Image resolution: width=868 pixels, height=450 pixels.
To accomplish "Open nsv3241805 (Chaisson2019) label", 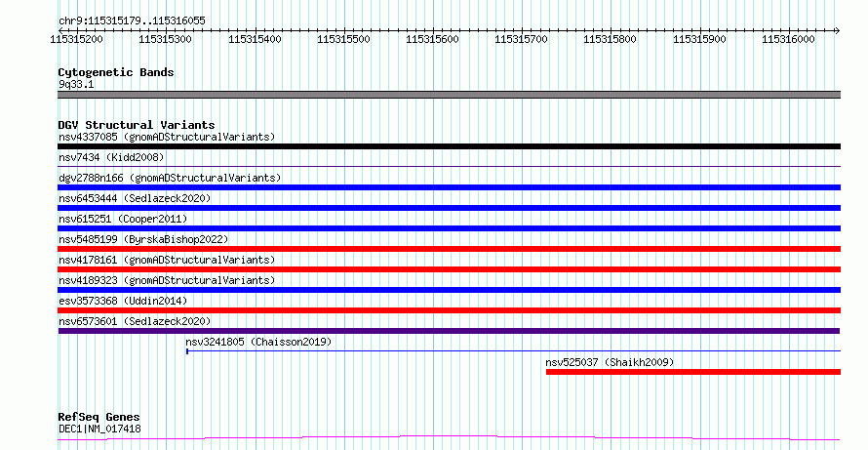I will [258, 342].
